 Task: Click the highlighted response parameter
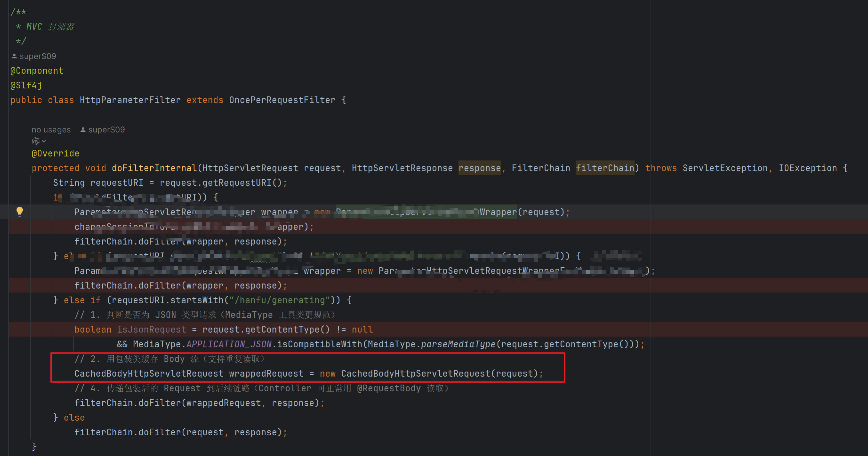pos(480,168)
